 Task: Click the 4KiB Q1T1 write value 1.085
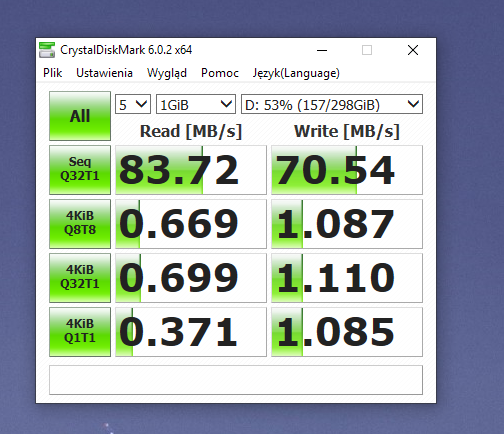347,332
